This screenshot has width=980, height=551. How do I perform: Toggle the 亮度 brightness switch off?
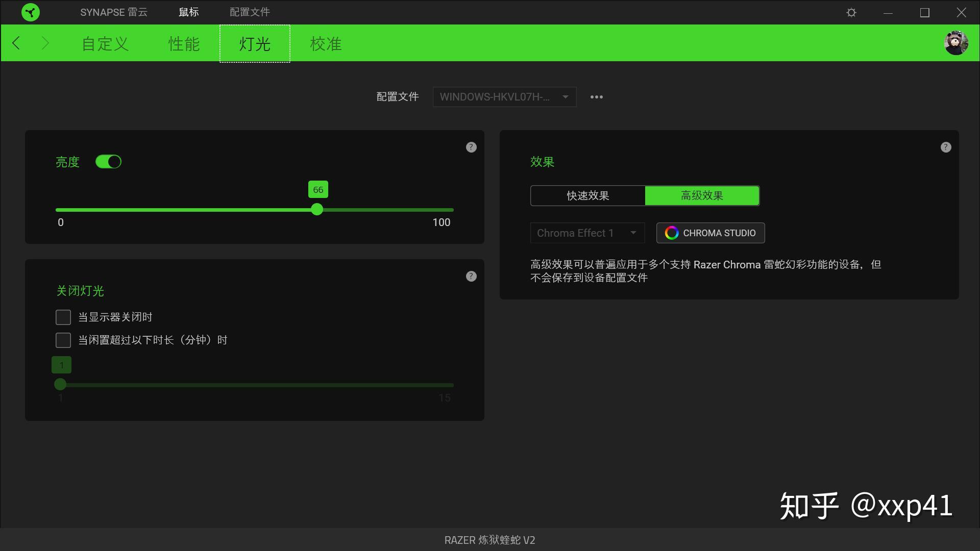coord(108,162)
